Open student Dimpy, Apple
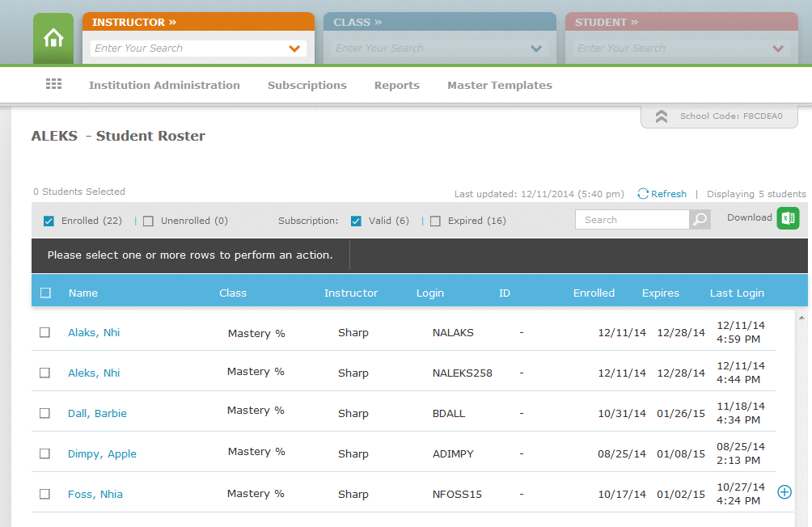The height and width of the screenshot is (527, 812). click(x=102, y=454)
